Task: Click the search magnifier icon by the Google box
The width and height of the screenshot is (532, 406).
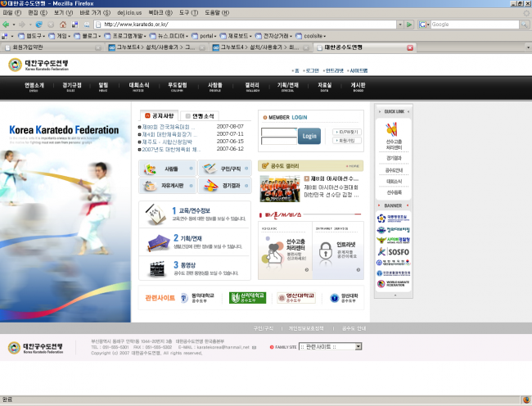Action: (524, 25)
